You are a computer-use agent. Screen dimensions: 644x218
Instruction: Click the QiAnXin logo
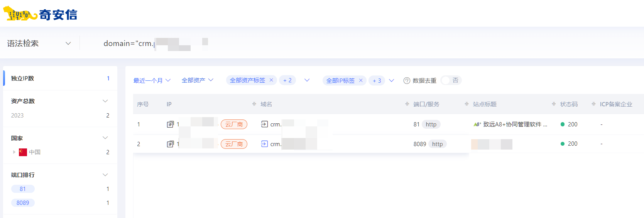tap(40, 14)
